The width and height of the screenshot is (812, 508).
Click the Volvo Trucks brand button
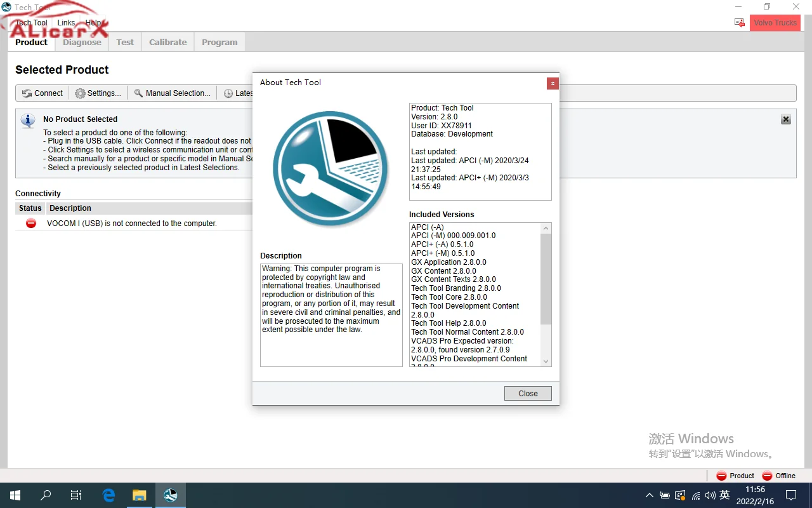775,23
